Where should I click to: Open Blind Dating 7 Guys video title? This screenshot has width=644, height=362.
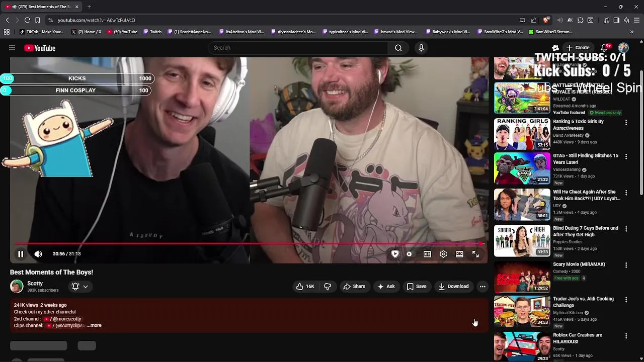586,231
